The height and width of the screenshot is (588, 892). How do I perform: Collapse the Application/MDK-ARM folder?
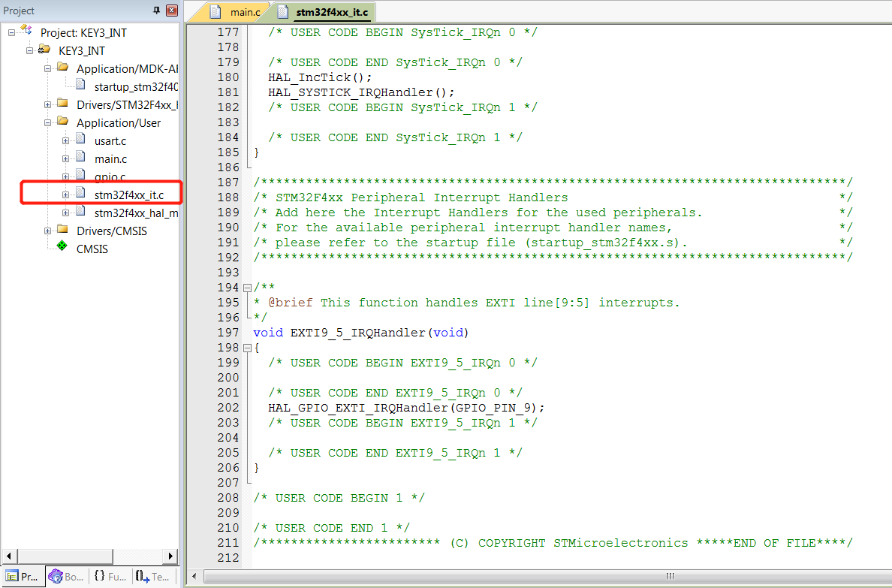48,68
